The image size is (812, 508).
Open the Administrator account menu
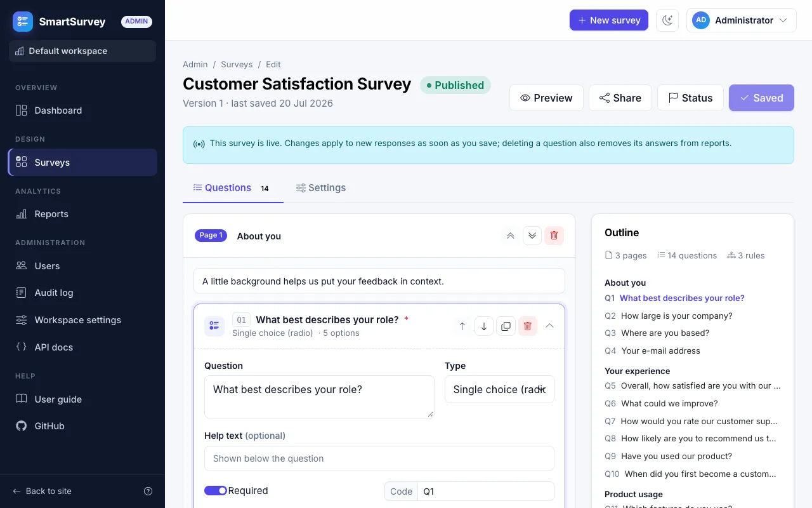(x=741, y=20)
